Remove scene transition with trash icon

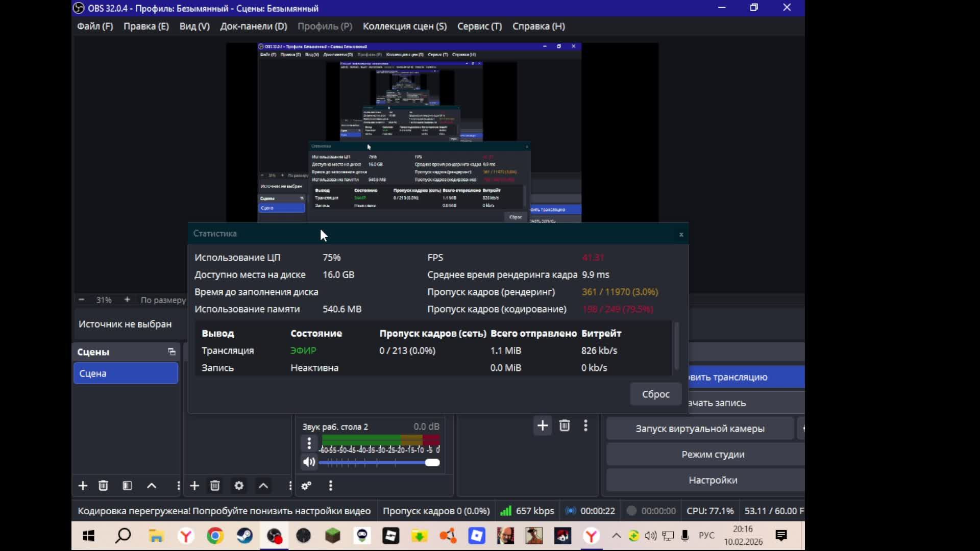coord(565,425)
